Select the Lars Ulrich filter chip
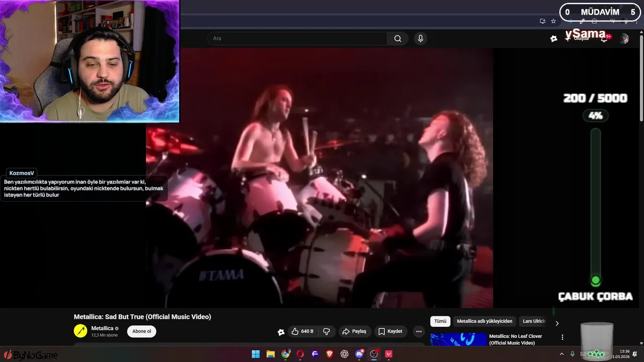The height and width of the screenshot is (362, 644). click(534, 321)
